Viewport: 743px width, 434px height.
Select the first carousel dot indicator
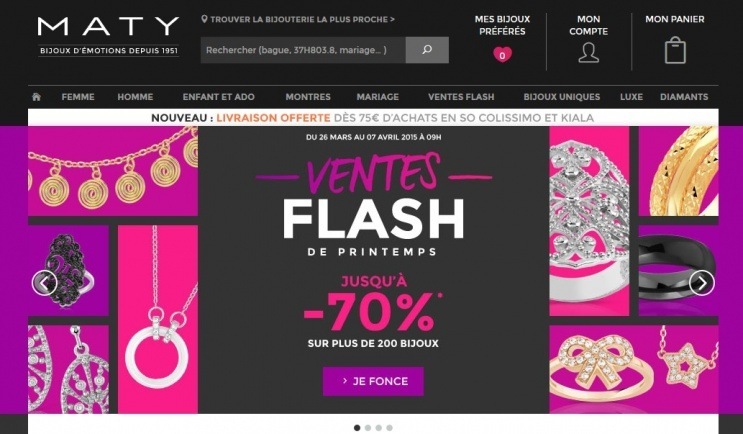point(357,428)
